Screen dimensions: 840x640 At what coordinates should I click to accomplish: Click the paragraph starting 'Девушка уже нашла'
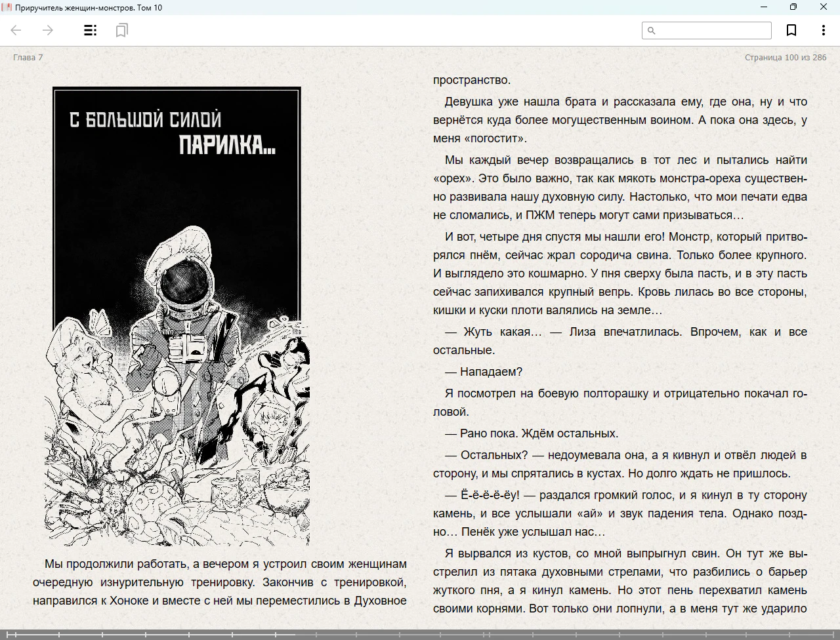620,120
